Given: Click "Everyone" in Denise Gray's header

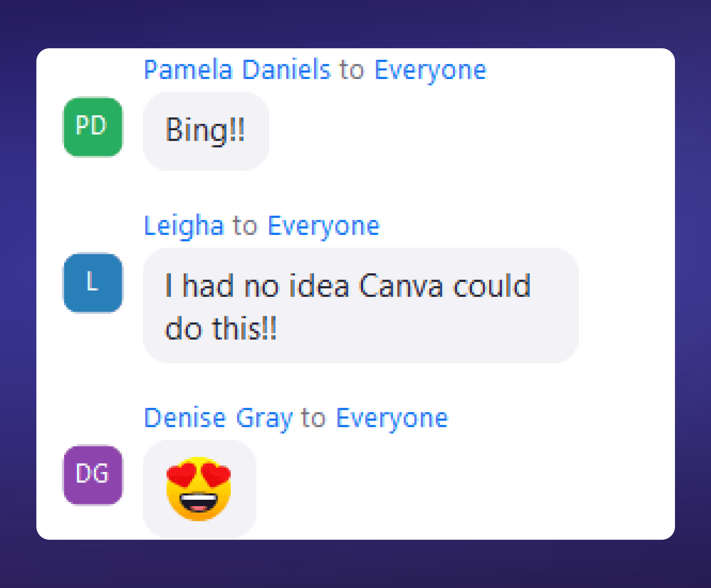Looking at the screenshot, I should [392, 418].
